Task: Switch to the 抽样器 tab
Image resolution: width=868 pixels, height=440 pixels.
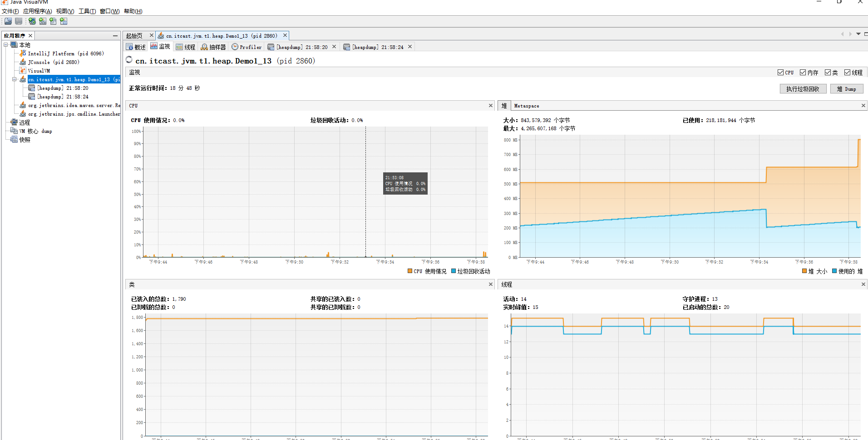Action: [x=213, y=47]
